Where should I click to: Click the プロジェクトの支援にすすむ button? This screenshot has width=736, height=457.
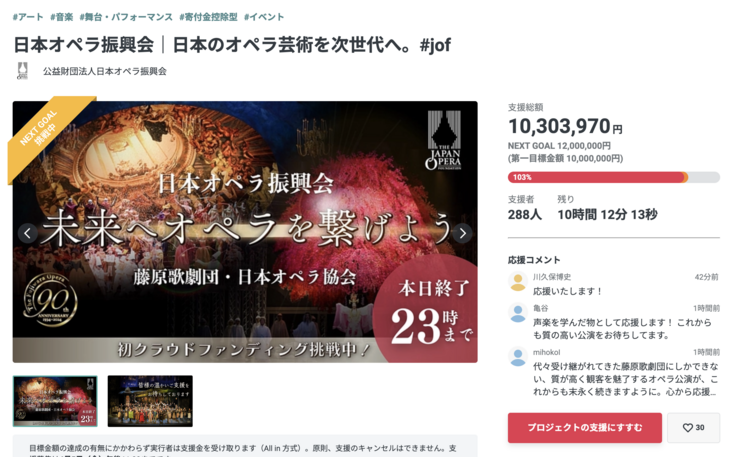585,427
